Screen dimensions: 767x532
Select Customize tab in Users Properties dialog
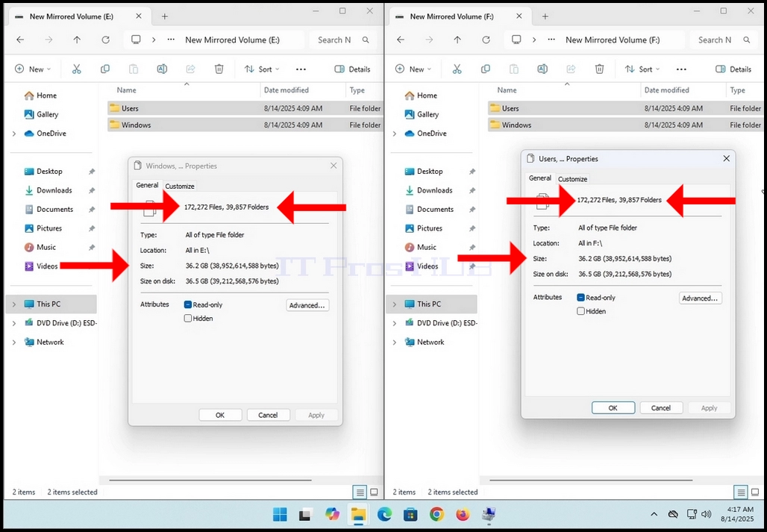coord(572,179)
